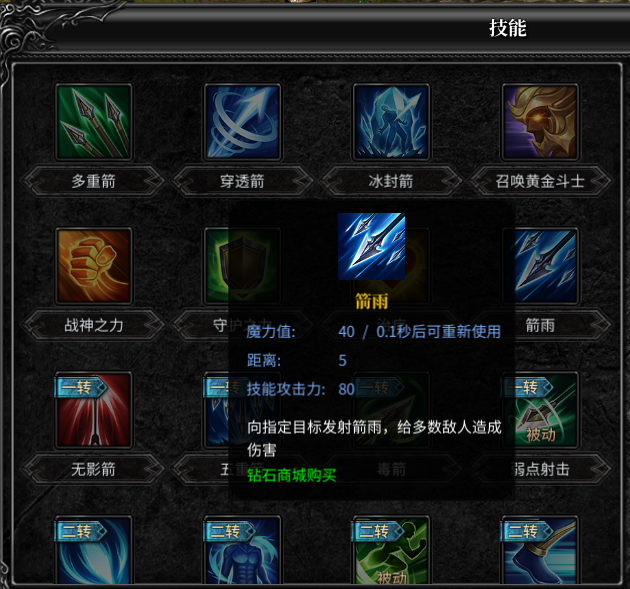The image size is (630, 589).
Task: Select the 召唤黄金斗士 golden warrior icon
Action: point(540,122)
